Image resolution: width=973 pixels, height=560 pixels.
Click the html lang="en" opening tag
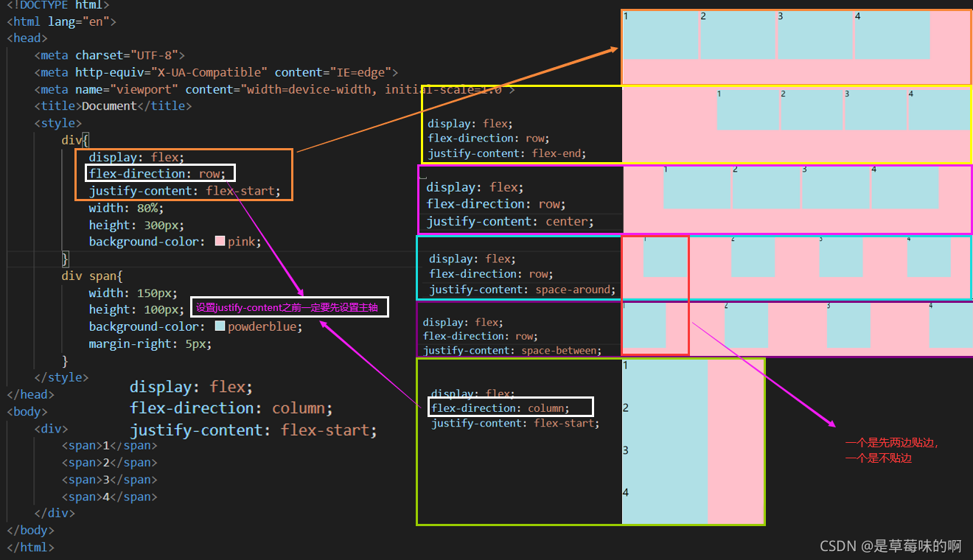61,21
